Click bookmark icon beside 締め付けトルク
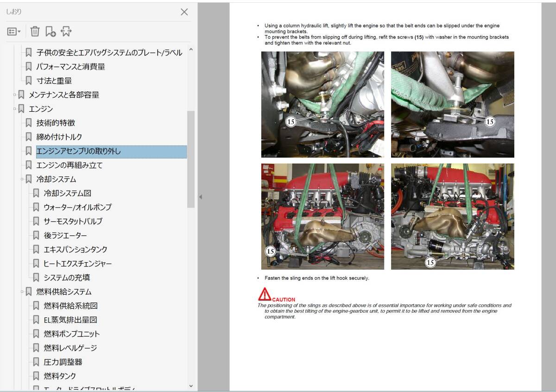This screenshot has width=556, height=392. 29,137
